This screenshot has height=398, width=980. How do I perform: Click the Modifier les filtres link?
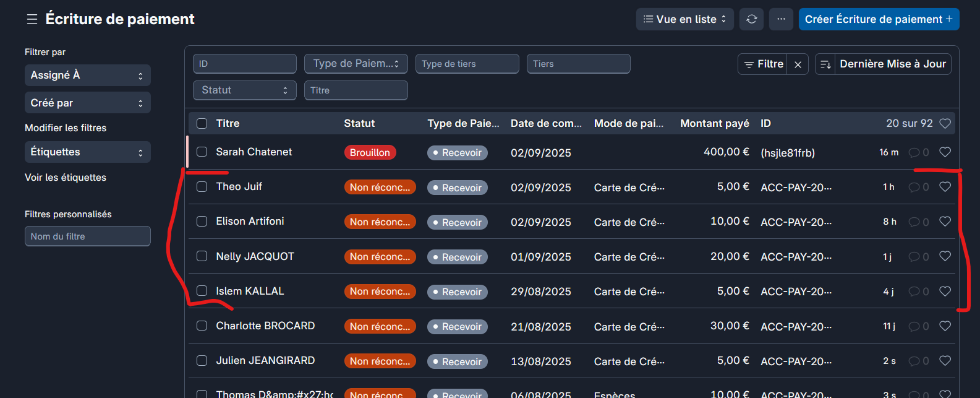pos(66,128)
